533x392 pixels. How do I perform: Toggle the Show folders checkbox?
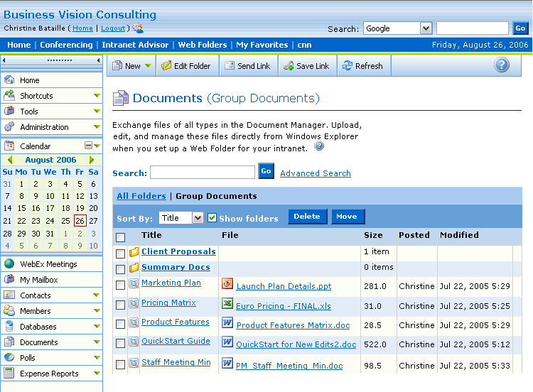pyautogui.click(x=212, y=218)
